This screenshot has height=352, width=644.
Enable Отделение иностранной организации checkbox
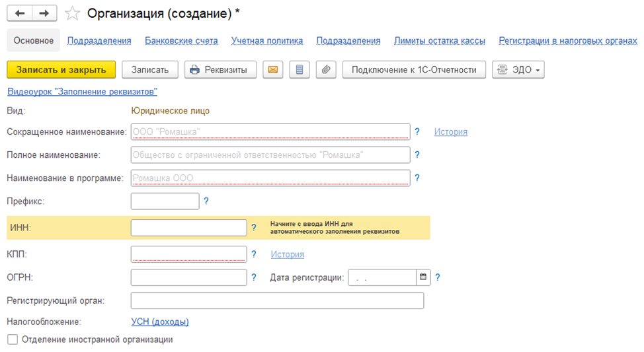pos(13,339)
